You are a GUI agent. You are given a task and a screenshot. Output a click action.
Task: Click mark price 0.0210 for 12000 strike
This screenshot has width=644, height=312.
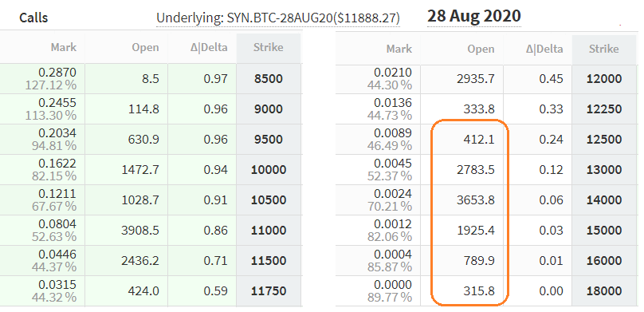(393, 73)
